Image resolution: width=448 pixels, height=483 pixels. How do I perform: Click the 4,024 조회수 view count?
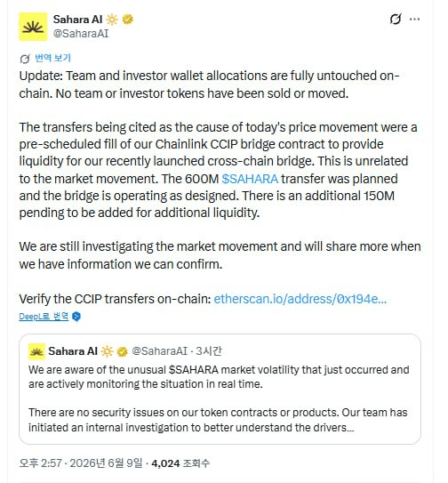tap(180, 463)
